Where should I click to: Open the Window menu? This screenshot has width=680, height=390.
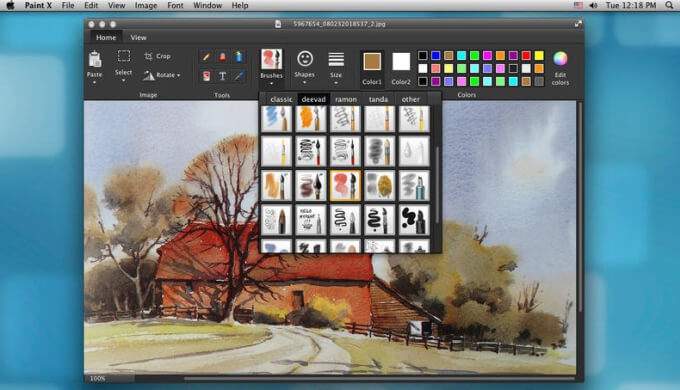click(207, 6)
